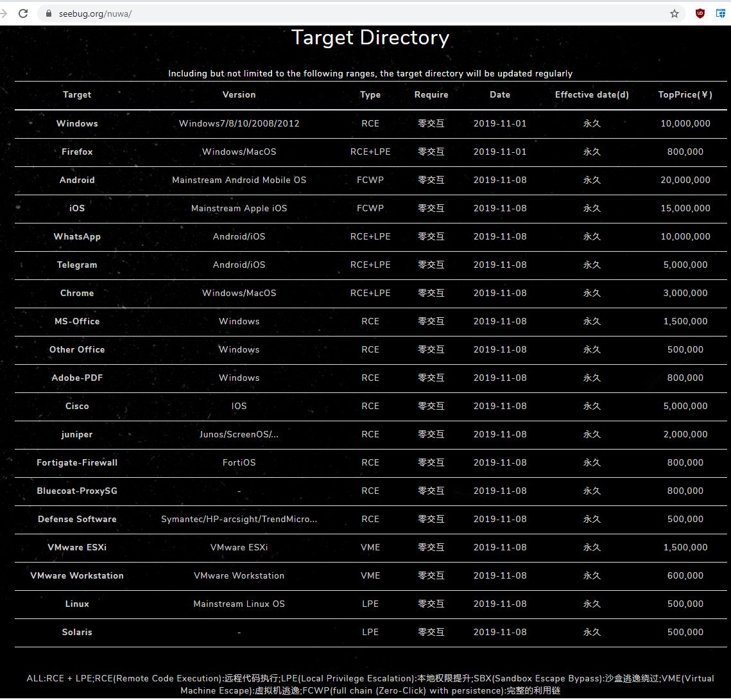Click the Target Directory heading
The height and width of the screenshot is (700, 731).
click(x=370, y=38)
